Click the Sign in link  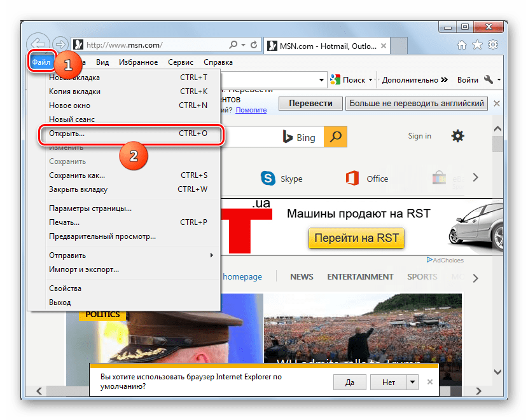(x=419, y=136)
